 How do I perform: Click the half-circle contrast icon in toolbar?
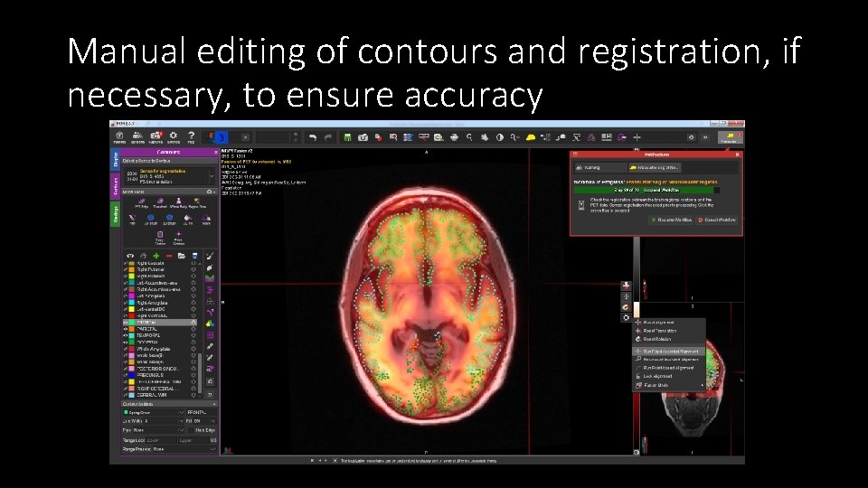tap(500, 137)
